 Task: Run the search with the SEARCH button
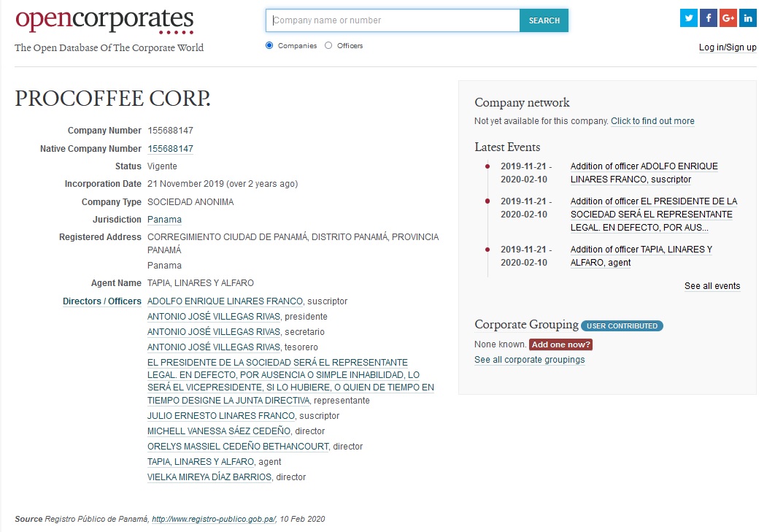click(x=544, y=20)
